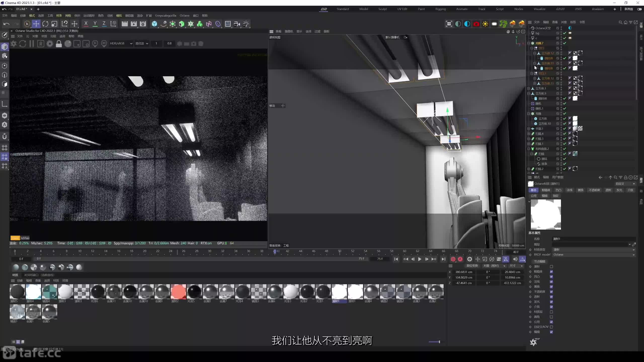The width and height of the screenshot is (644, 362).
Task: Click the Octane send scene render icon
Action: (x=14, y=44)
